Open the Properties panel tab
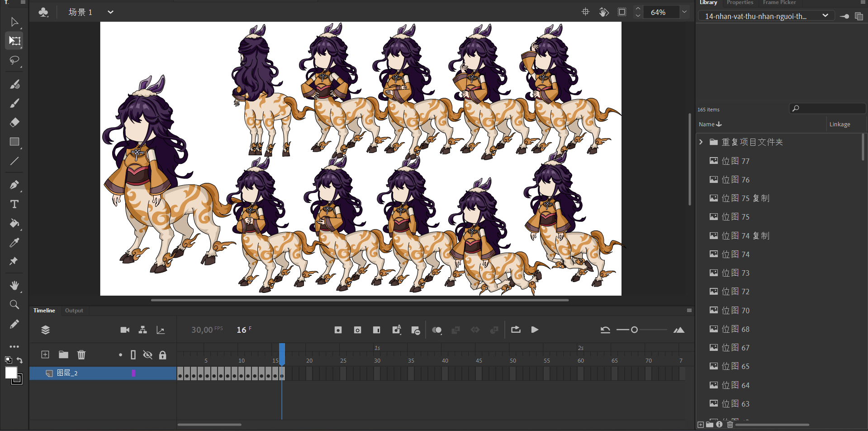Image resolution: width=868 pixels, height=431 pixels. coord(740,3)
